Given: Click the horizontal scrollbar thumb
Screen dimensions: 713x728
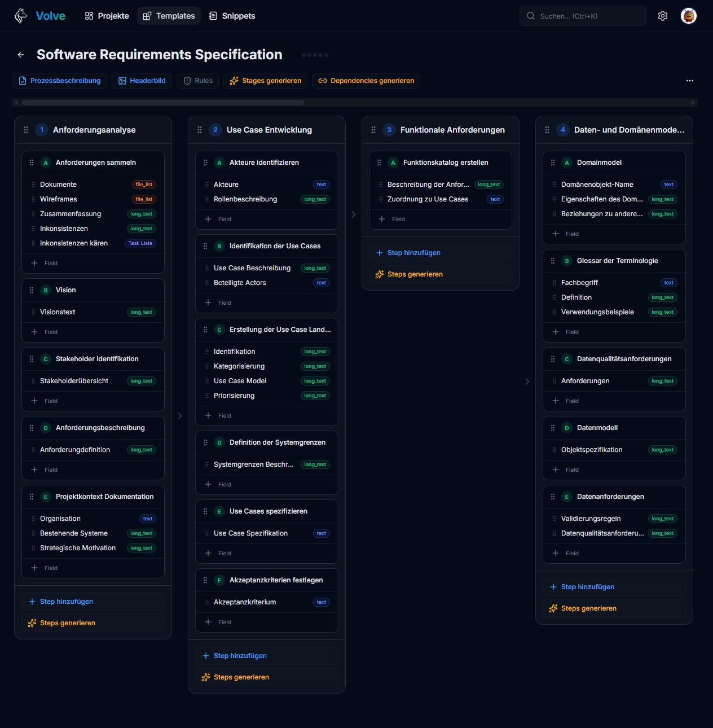Looking at the screenshot, I should pos(162,103).
